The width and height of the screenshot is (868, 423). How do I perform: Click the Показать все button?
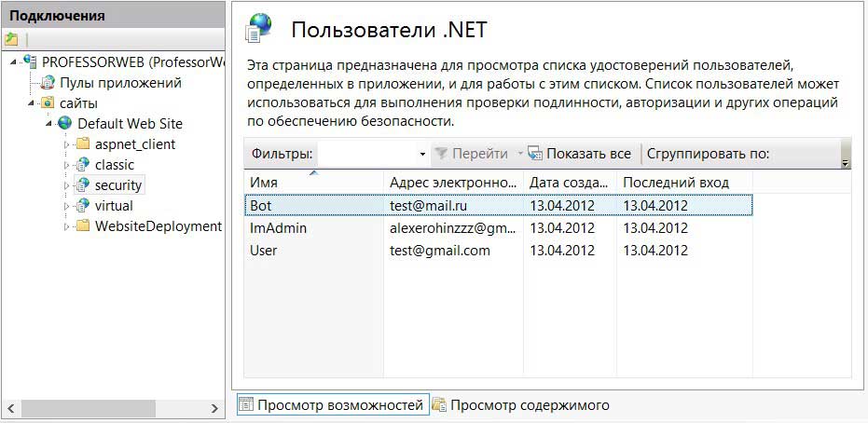point(580,154)
